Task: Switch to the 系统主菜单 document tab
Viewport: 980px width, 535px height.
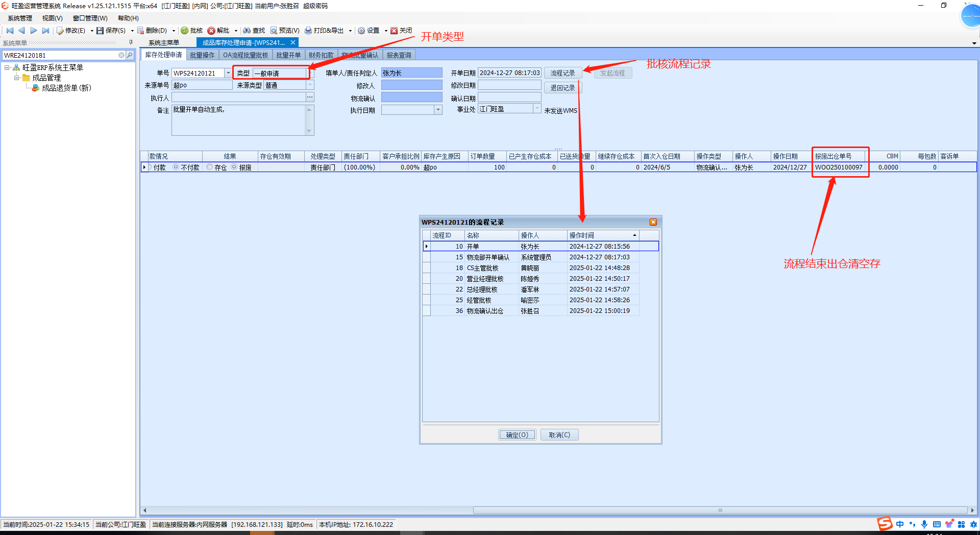Action: (x=164, y=43)
